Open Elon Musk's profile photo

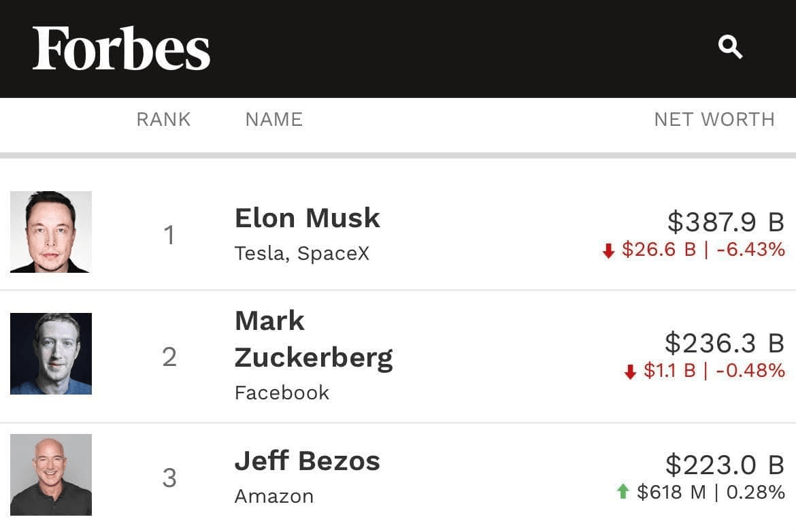click(x=51, y=232)
